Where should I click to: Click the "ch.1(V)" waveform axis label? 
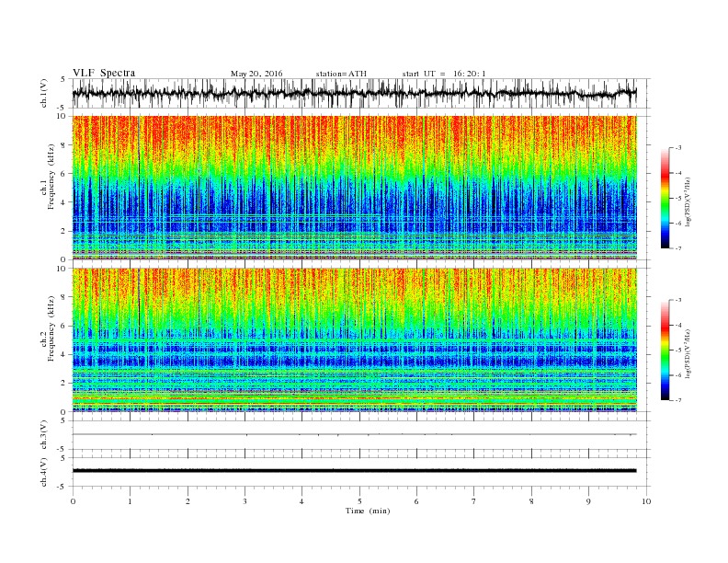[x=44, y=93]
